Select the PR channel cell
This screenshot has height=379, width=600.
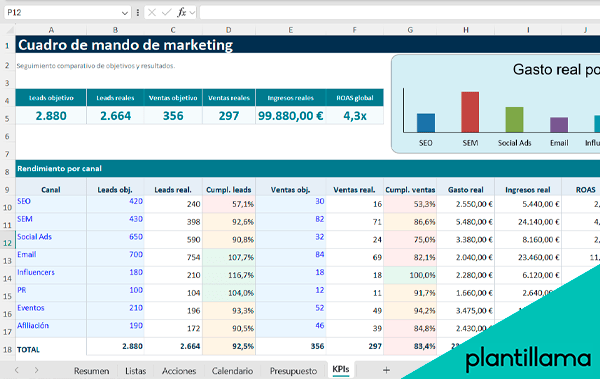(x=51, y=292)
